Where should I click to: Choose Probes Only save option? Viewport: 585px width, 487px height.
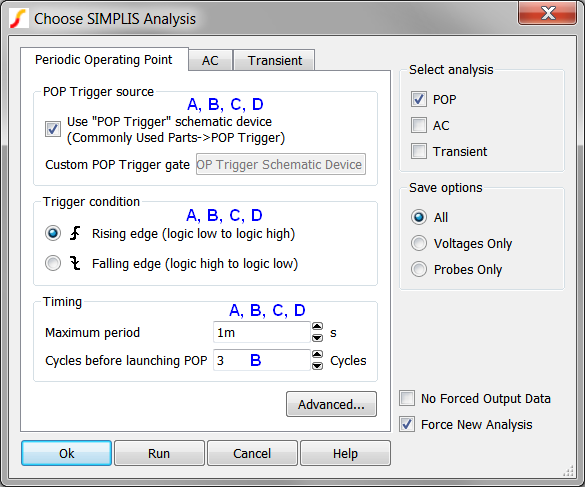coord(419,269)
